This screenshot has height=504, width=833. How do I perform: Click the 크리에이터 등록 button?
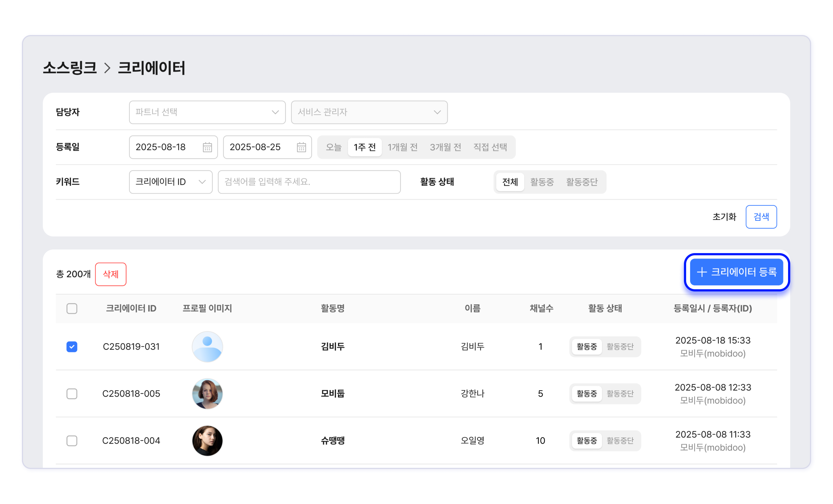click(736, 272)
